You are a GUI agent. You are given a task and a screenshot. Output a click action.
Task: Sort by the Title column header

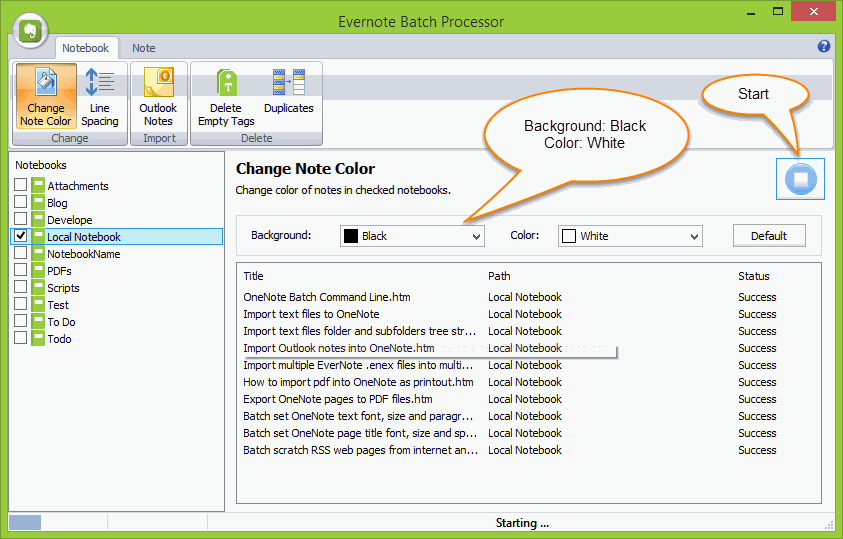coord(253,276)
